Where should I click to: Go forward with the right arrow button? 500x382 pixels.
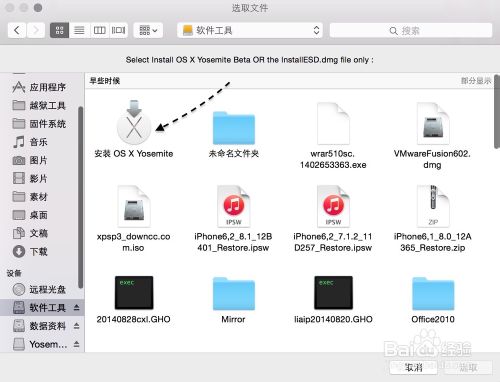(x=36, y=30)
